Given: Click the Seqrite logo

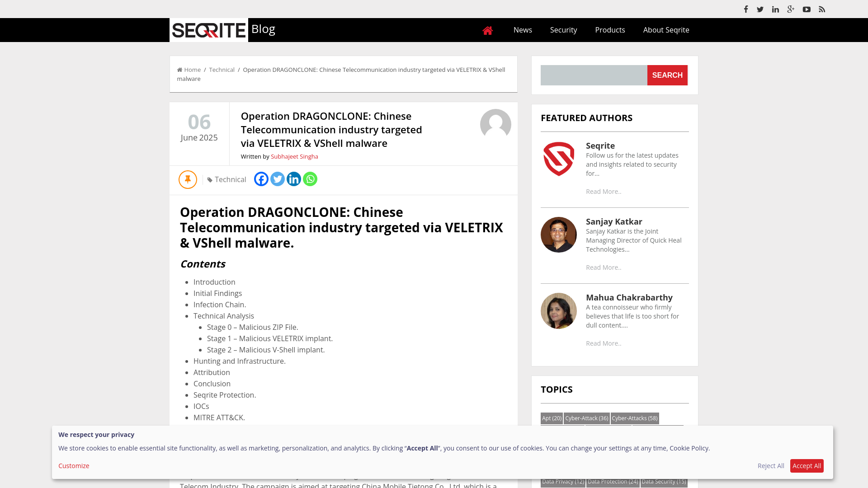Looking at the screenshot, I should 209,30.
